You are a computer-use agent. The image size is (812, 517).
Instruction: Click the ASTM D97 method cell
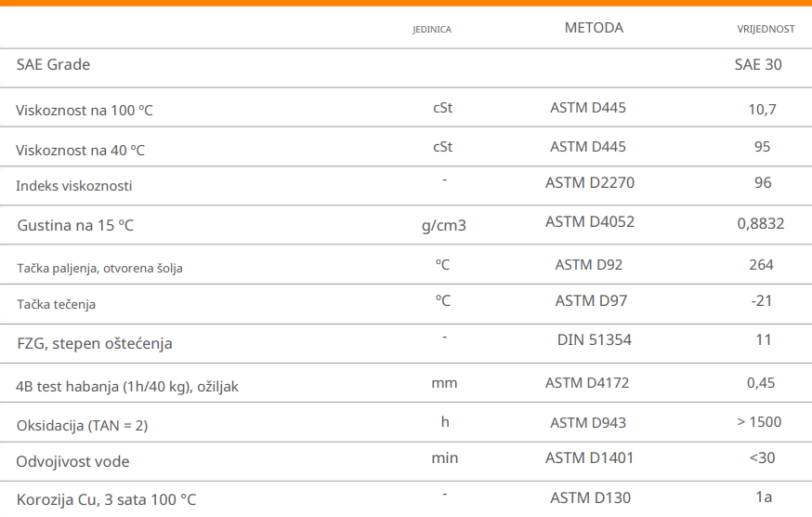tap(589, 300)
